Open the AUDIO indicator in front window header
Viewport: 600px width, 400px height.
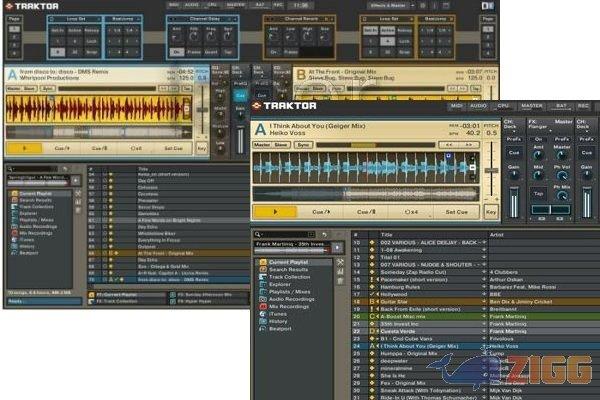(x=478, y=106)
